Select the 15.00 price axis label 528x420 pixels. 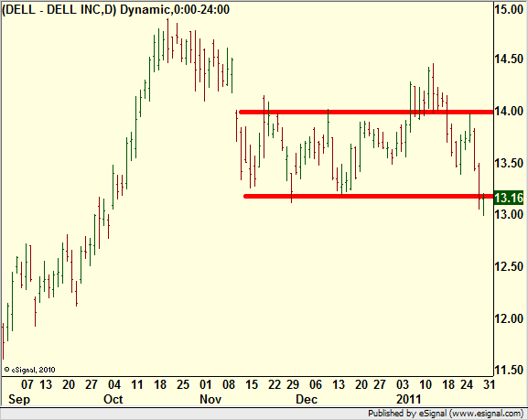pos(509,9)
